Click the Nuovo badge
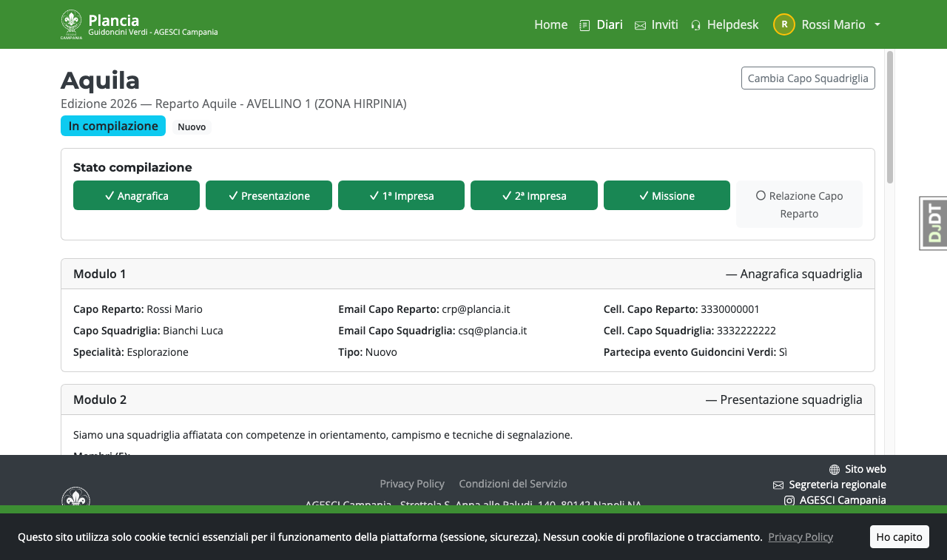Image resolution: width=947 pixels, height=560 pixels. coord(192,127)
